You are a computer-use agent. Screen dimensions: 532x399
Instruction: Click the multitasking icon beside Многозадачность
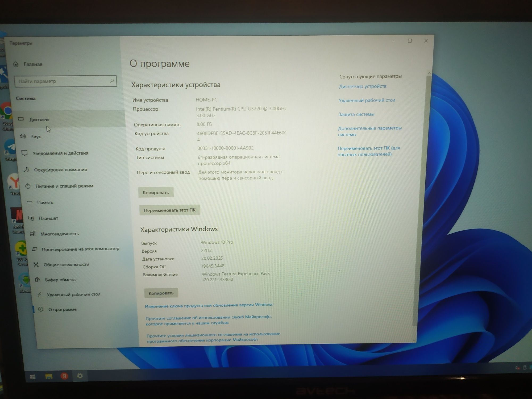pos(33,234)
